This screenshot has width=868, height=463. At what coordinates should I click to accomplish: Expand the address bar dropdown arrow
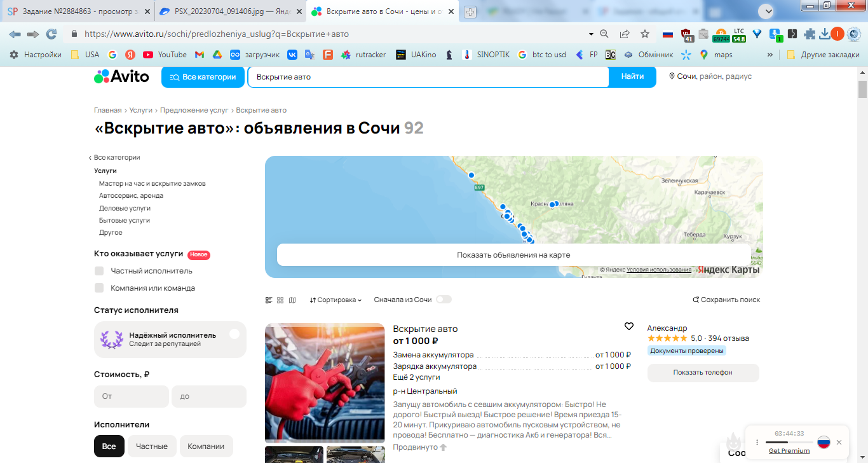(x=591, y=34)
